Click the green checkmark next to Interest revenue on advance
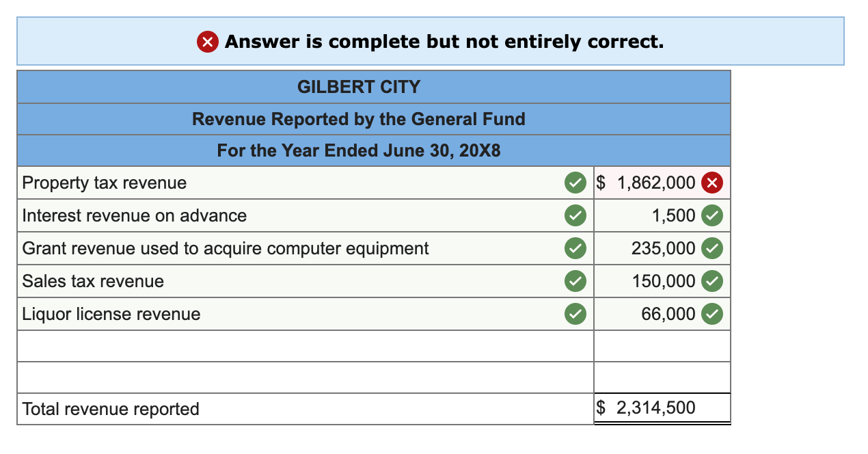868x454 pixels. 575,215
